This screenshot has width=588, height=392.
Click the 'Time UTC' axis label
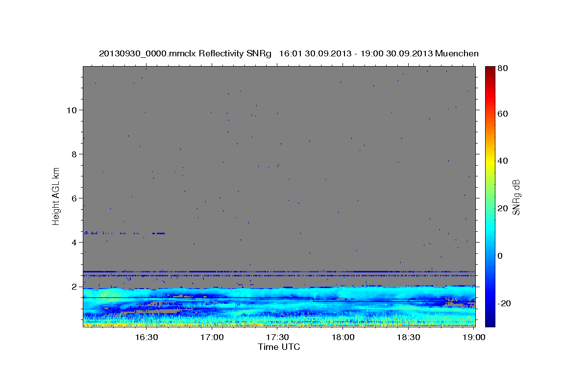pos(279,347)
